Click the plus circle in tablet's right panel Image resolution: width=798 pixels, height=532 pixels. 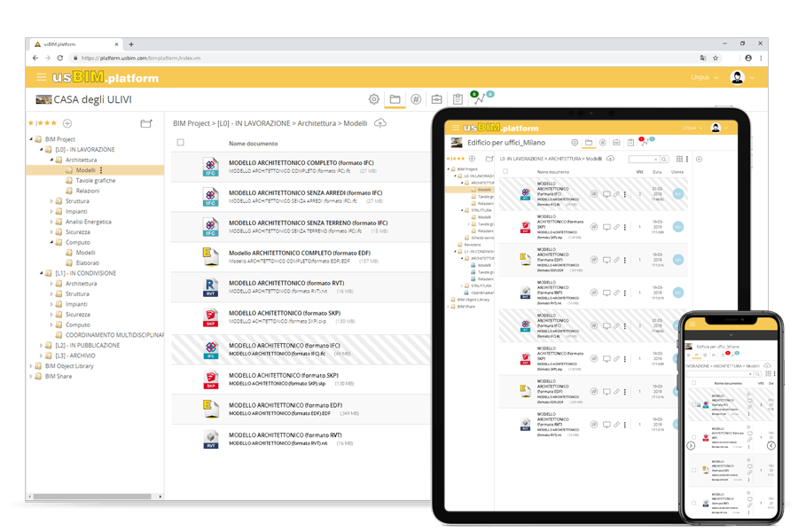pos(700,160)
